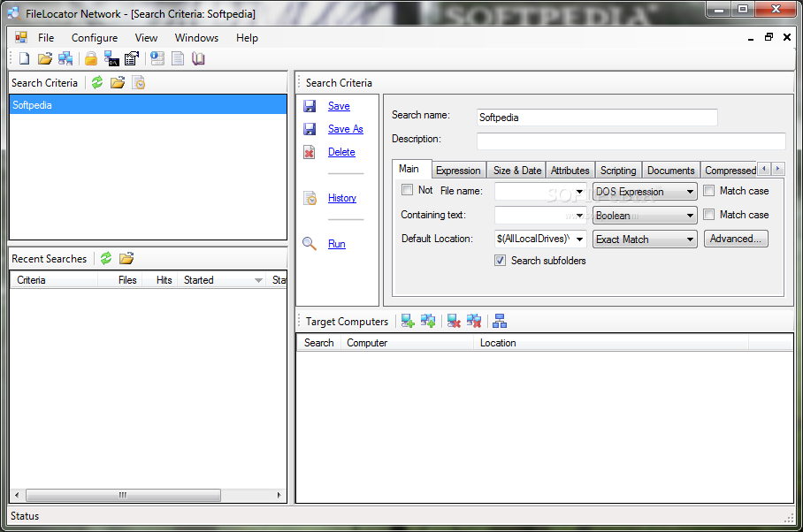Click document clock icon in Search Criteria panel
This screenshot has width=803, height=532.
tap(138, 82)
